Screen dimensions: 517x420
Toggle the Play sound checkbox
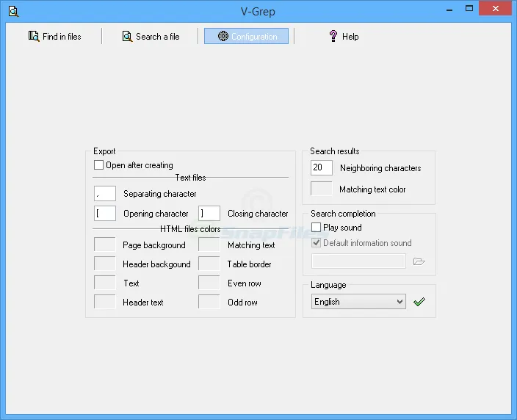tap(316, 227)
